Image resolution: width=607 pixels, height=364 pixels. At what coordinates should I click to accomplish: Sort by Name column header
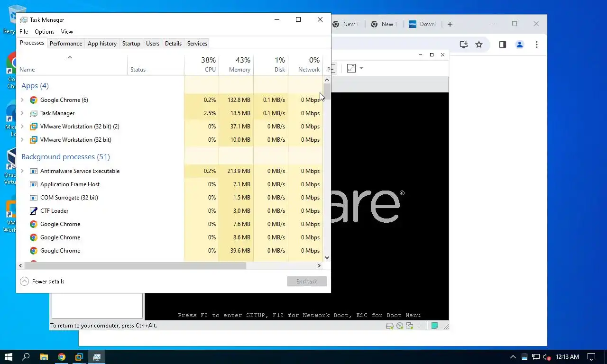click(72, 64)
